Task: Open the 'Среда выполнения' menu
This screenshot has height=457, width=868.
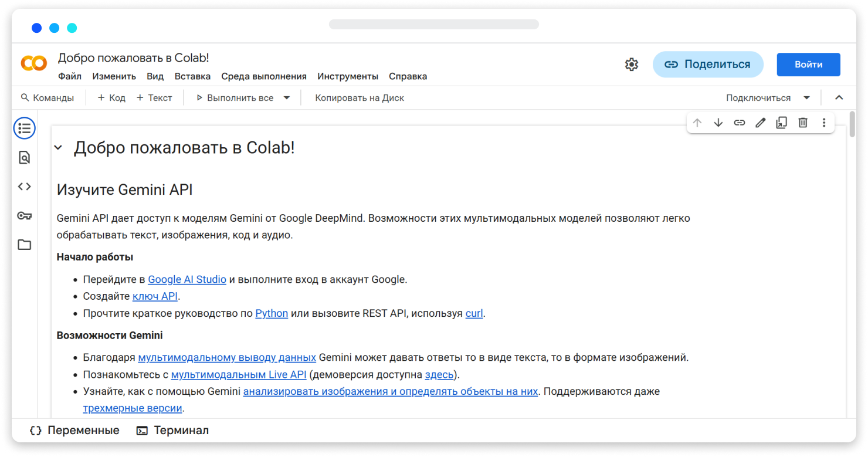Action: [264, 76]
